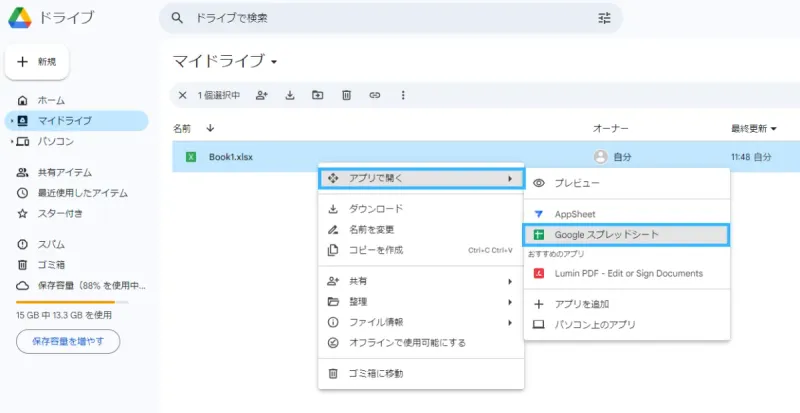The width and height of the screenshot is (800, 413).
Task: Click the download toolbar icon
Action: tap(290, 95)
